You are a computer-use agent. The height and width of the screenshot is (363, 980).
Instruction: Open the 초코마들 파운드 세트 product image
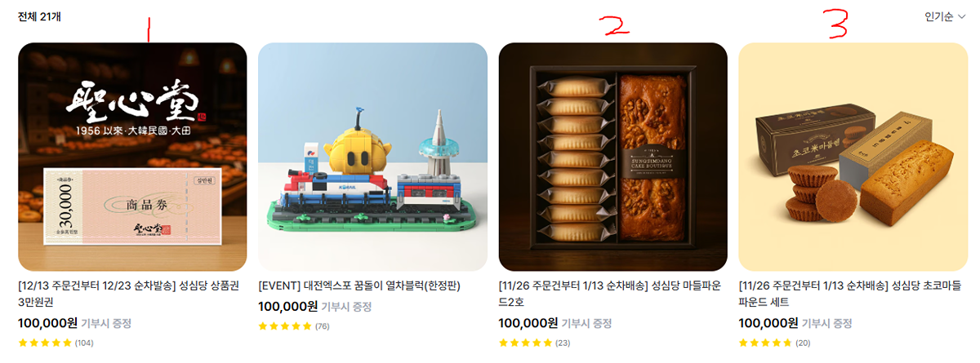853,157
